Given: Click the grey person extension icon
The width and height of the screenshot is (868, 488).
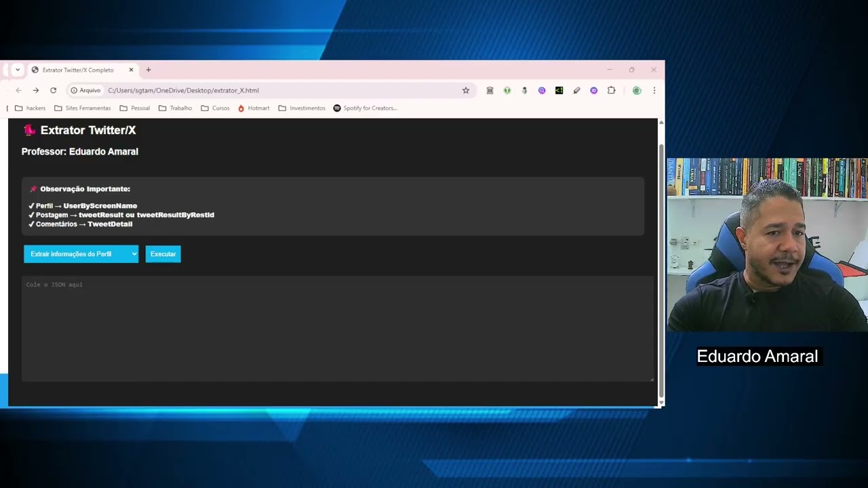Looking at the screenshot, I should tap(524, 90).
